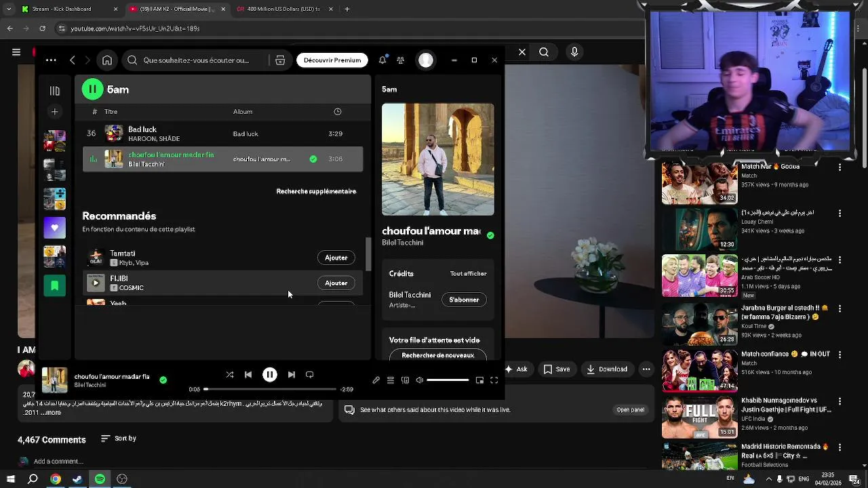Click S'abonner to follow Bilel Tacchini
Screen dimensions: 868x488
pyautogui.click(x=464, y=300)
